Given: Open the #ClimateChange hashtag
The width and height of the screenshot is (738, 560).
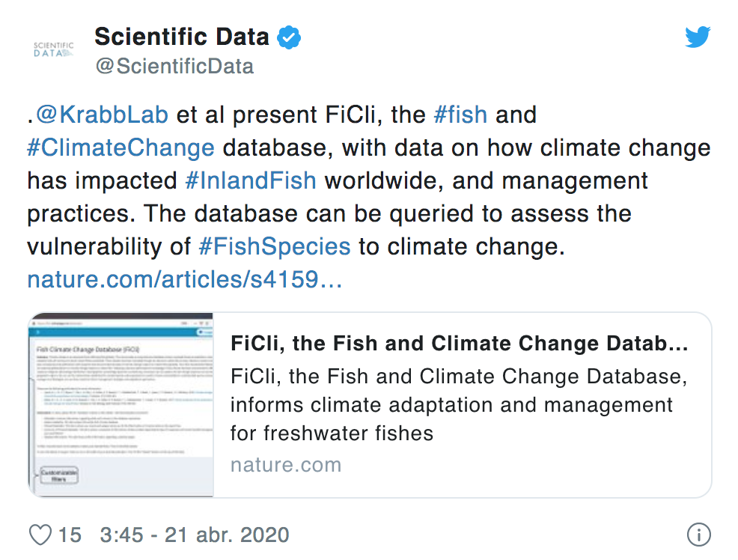Looking at the screenshot, I should pos(121,147).
